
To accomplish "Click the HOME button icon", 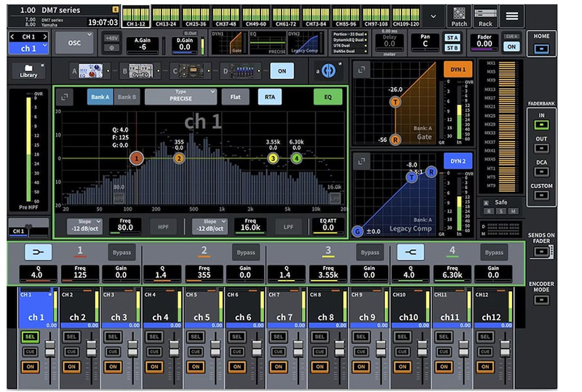I will tap(541, 49).
